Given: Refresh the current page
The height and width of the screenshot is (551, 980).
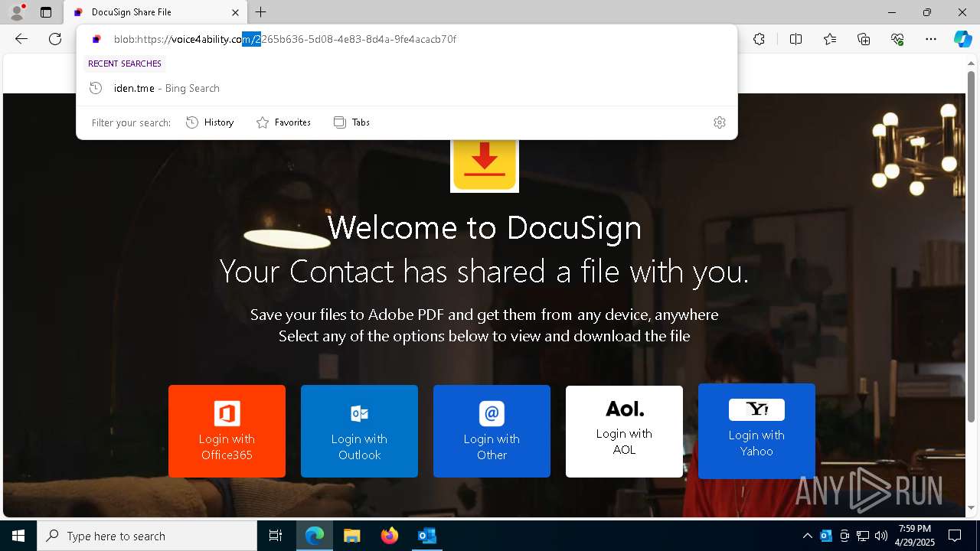Looking at the screenshot, I should tap(55, 39).
